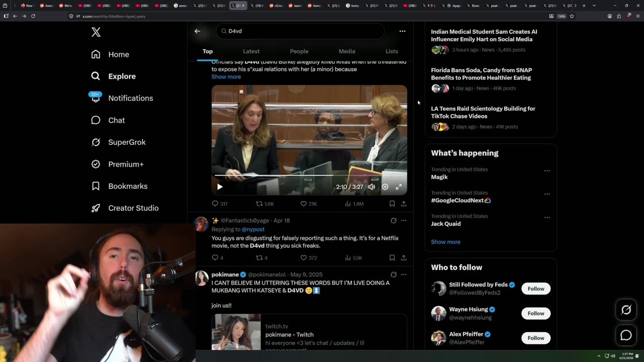Open the taskbar volume control

click(613, 356)
